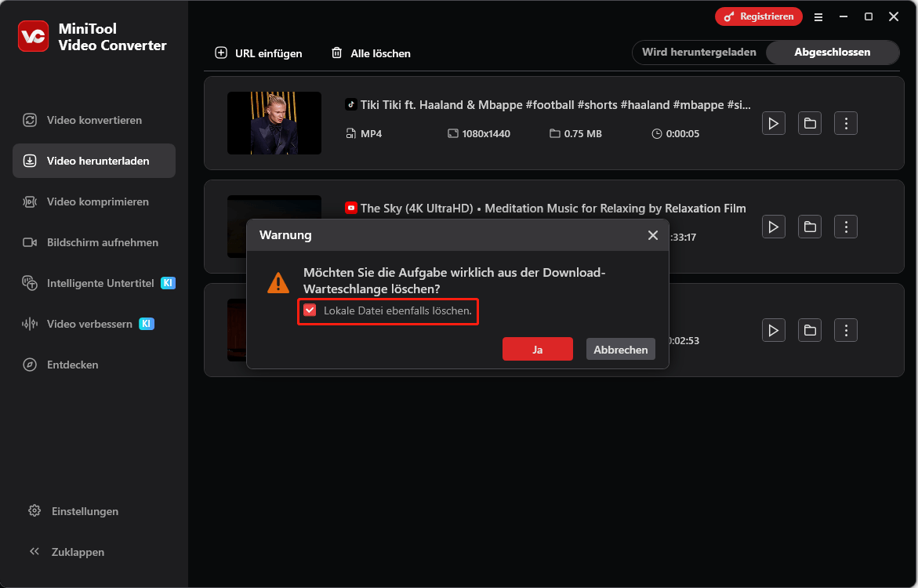Open more options for The Sky video
This screenshot has height=588, width=918.
[x=846, y=227]
